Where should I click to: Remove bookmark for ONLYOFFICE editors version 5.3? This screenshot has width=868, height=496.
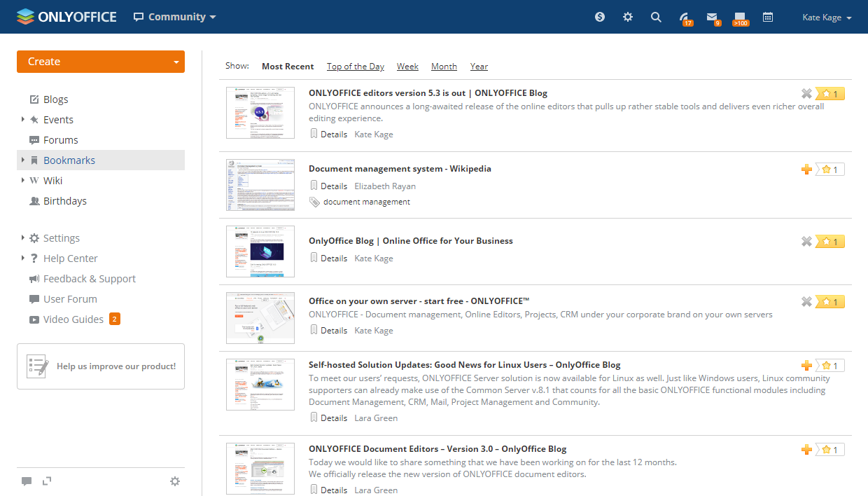pyautogui.click(x=806, y=93)
